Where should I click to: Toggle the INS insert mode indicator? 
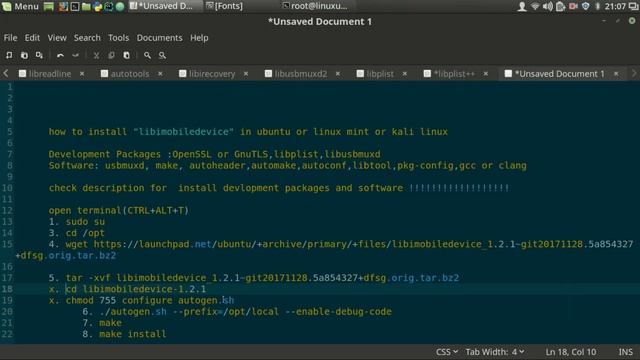[x=625, y=352]
